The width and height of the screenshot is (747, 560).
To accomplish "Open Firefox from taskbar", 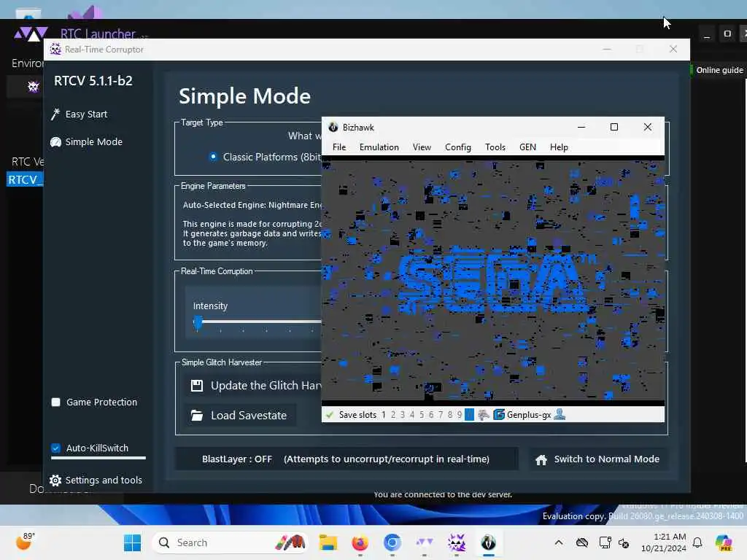I will (x=360, y=542).
